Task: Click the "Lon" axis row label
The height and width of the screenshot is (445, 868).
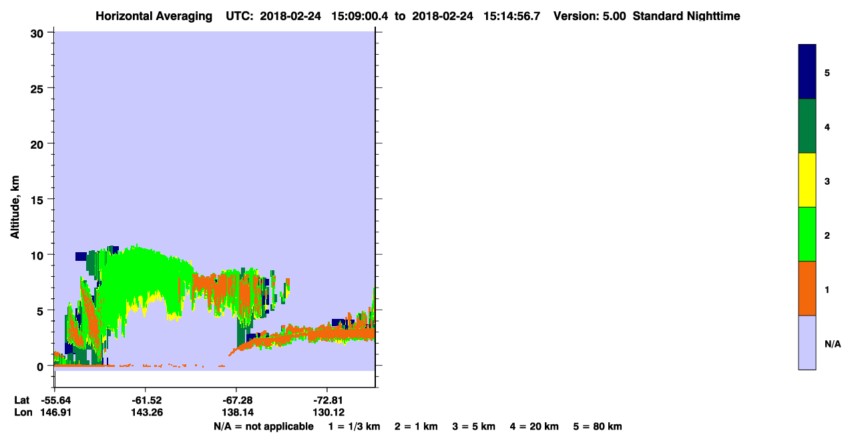Action: click(23, 412)
